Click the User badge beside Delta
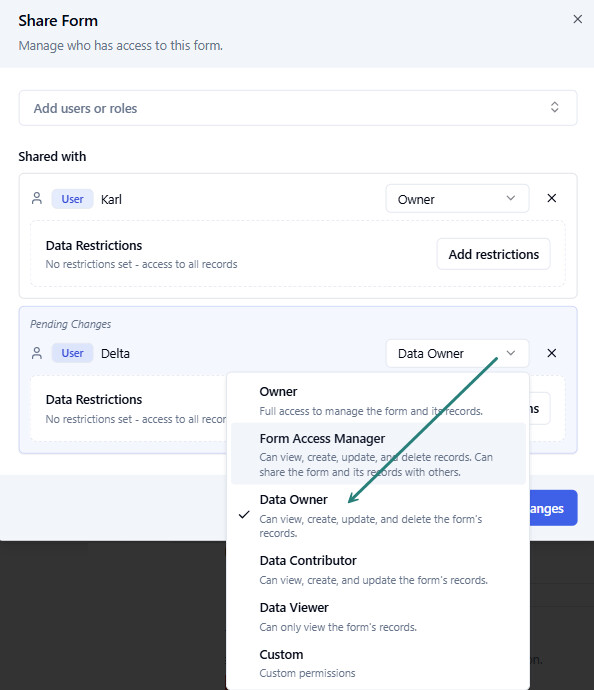Screen dimensions: 594x690 coord(72,353)
